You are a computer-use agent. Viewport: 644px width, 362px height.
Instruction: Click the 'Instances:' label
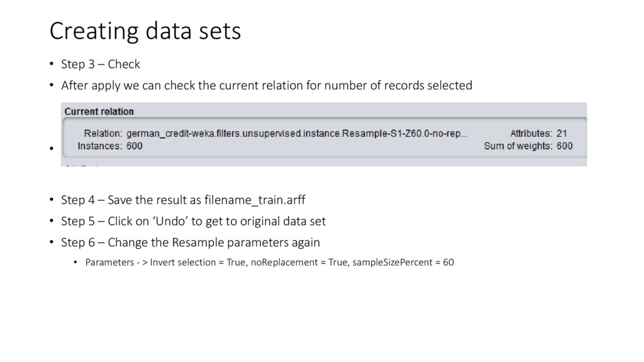[100, 146]
